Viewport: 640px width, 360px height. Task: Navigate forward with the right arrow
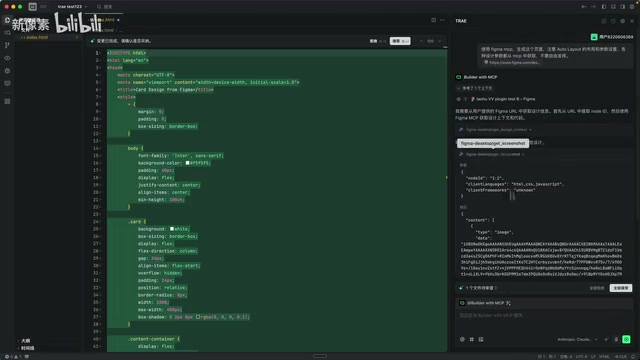pos(593,7)
